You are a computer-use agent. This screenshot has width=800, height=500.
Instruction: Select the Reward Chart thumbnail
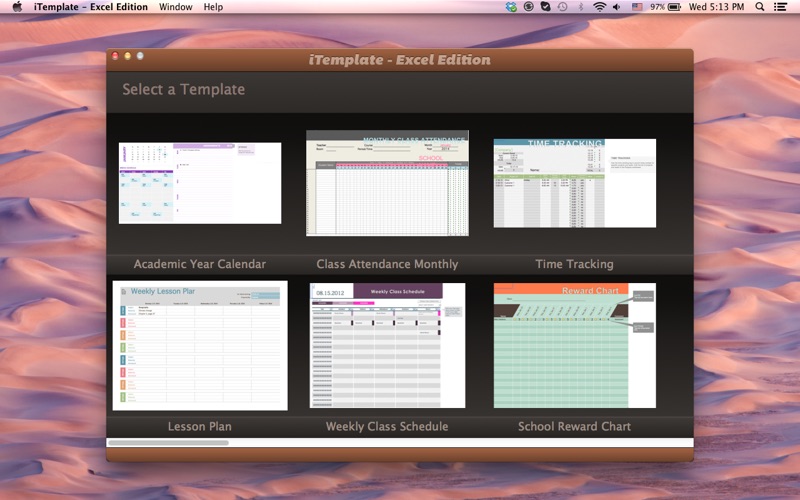[x=574, y=345]
